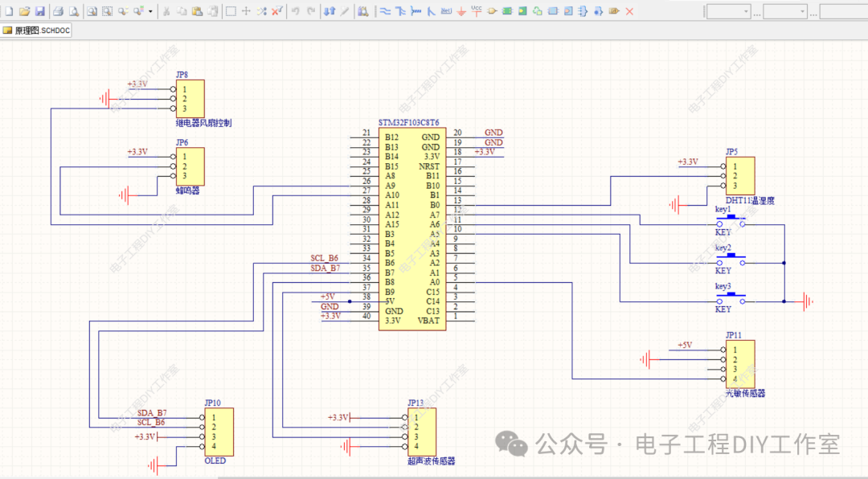Select the JP13 ultrasonic sensor connector

click(421, 432)
